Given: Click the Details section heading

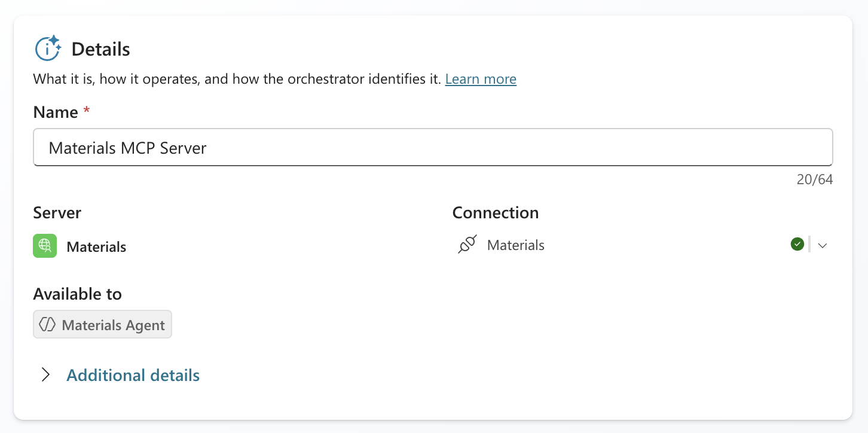Looking at the screenshot, I should (100, 49).
